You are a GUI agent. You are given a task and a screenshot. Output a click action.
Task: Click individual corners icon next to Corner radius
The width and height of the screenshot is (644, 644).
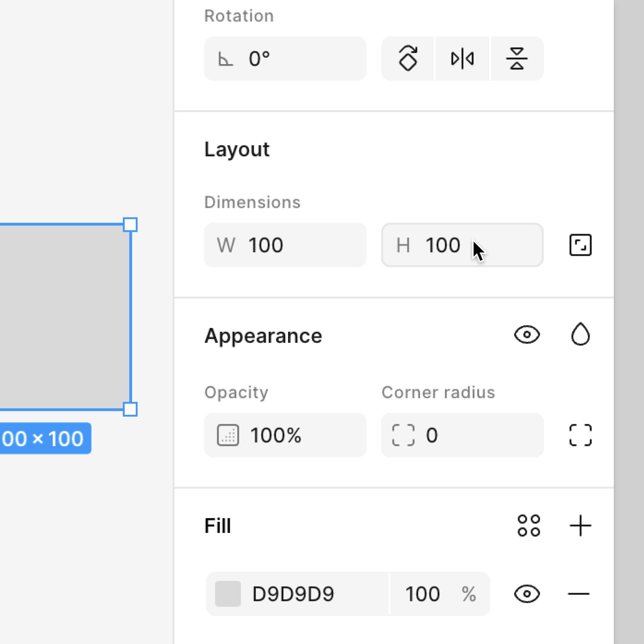point(580,435)
